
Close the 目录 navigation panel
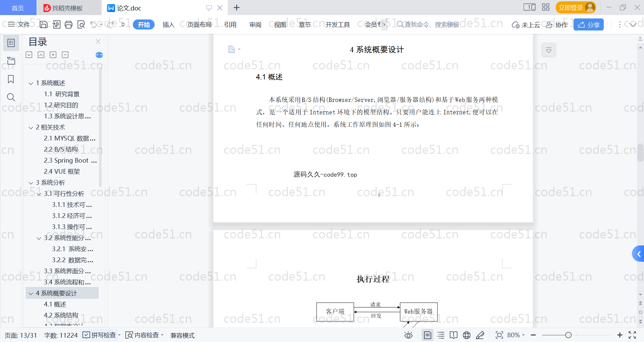tap(98, 41)
